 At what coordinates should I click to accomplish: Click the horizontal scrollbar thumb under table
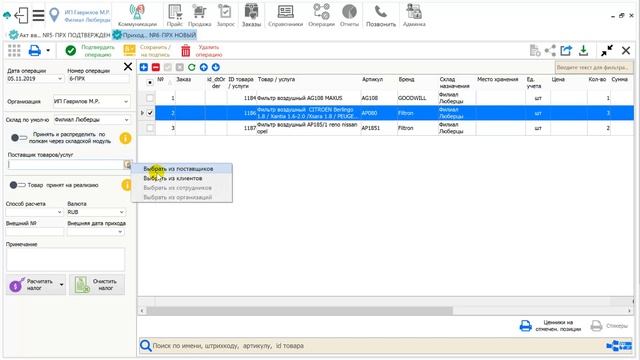[299, 311]
